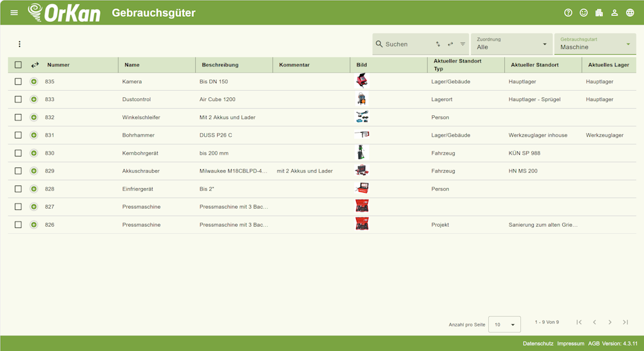The image size is (644, 351).
Task: Select the checkbox for Akkuschrauber row 829
Action: (18, 171)
